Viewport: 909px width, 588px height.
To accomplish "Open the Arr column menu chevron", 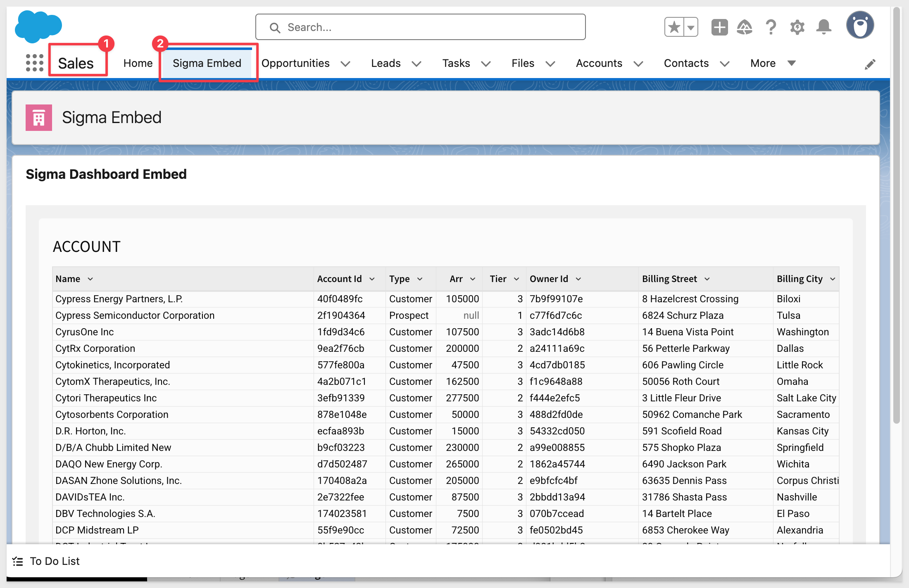I will pyautogui.click(x=473, y=279).
